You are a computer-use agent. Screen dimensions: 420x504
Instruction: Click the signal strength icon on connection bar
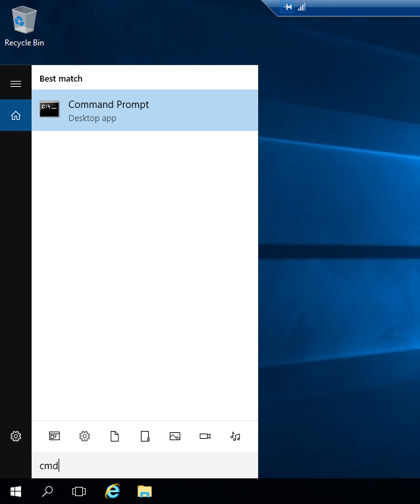click(302, 7)
